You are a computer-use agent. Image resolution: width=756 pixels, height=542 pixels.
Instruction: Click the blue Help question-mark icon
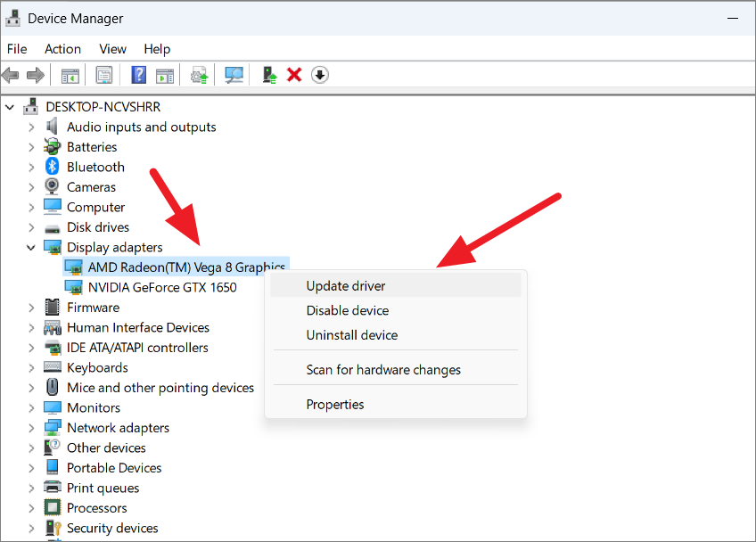coord(139,75)
